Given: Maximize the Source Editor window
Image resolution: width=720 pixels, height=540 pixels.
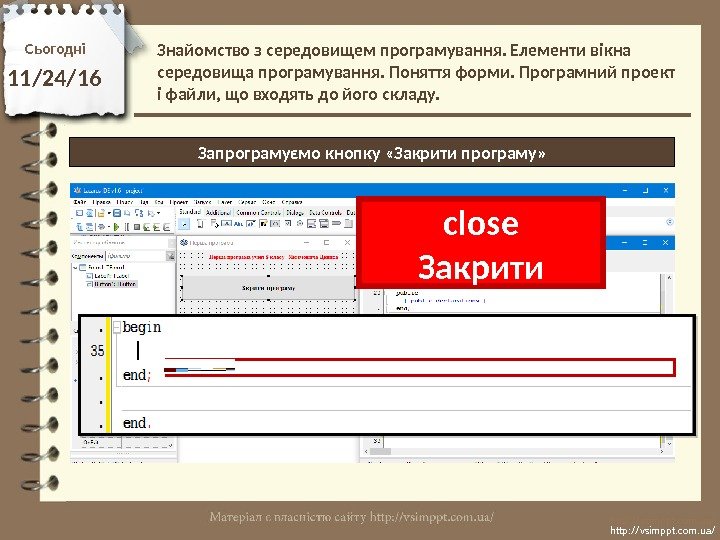Looking at the screenshot, I should tap(645, 242).
